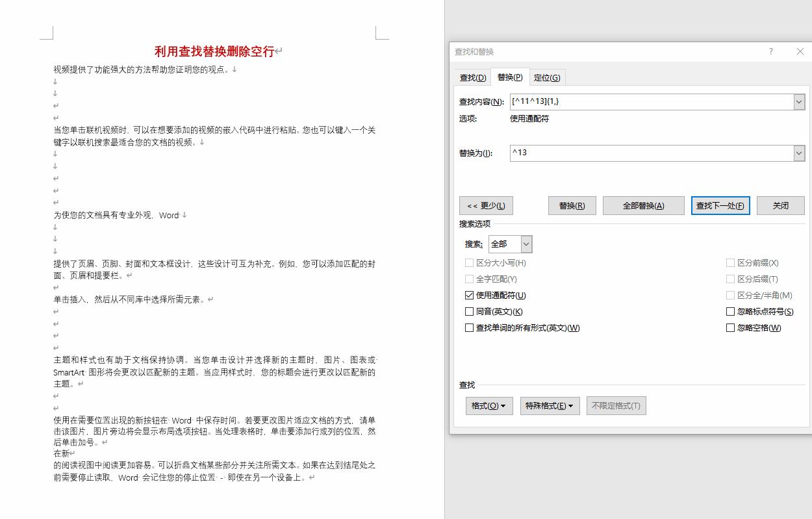The height and width of the screenshot is (519, 812).
Task: Collapse options with the 更少(L) button
Action: pos(485,205)
